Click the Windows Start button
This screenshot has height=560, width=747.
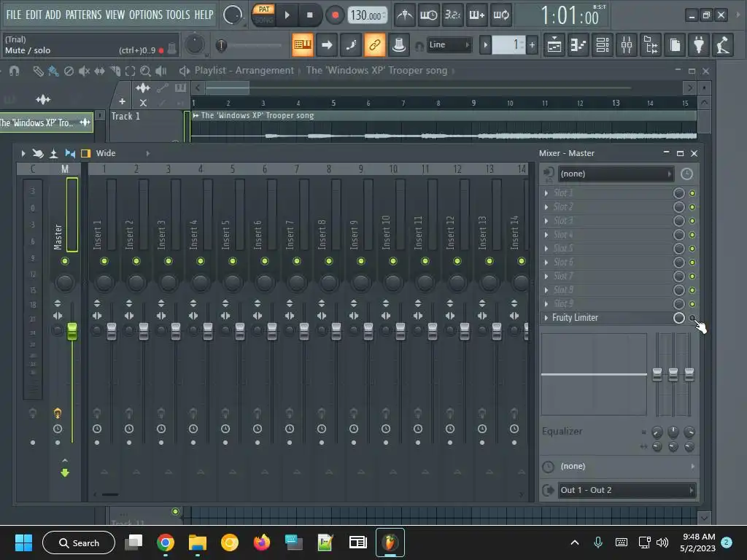(x=23, y=542)
